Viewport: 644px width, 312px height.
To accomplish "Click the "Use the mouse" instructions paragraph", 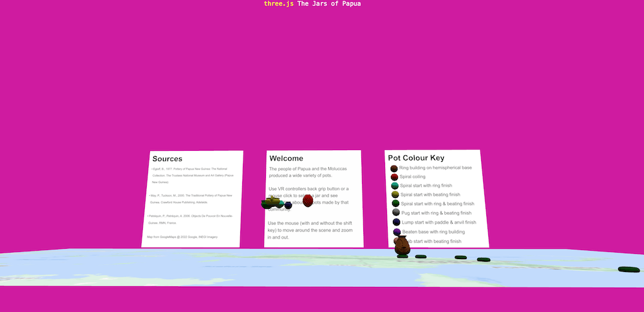I will click(310, 230).
